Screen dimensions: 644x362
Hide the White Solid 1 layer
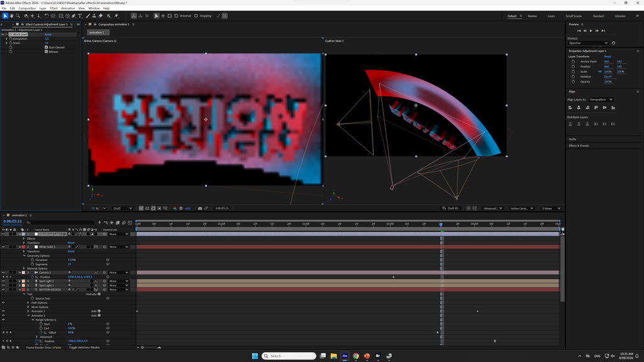tap(3, 246)
